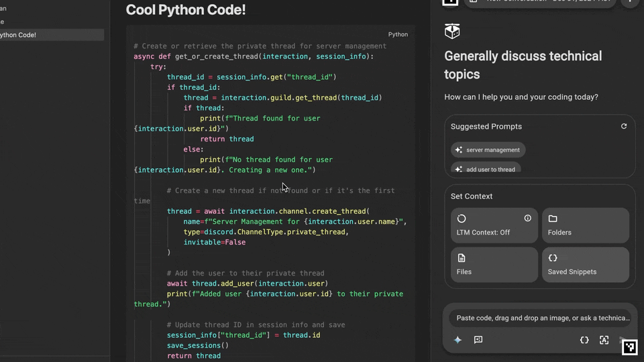
Task: Open the Saved Snippets context card
Action: (x=585, y=265)
